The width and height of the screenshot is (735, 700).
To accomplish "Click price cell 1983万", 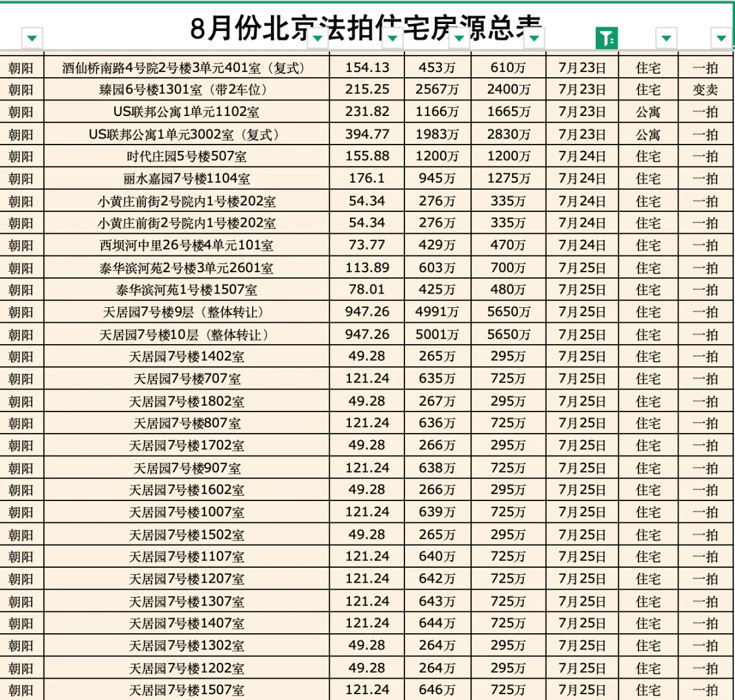I will click(437, 135).
